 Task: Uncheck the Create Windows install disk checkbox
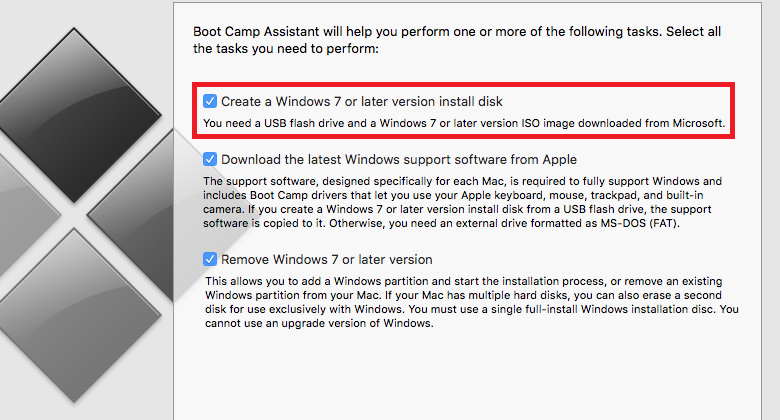[210, 101]
